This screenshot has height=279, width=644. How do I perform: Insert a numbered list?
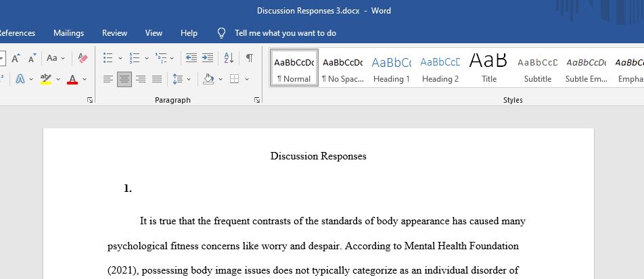tap(135, 58)
